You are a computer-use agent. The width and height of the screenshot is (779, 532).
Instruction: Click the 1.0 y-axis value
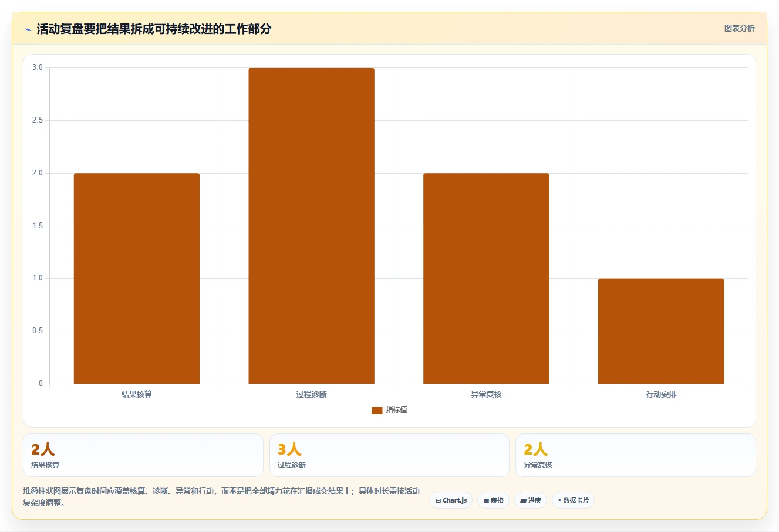click(x=38, y=278)
